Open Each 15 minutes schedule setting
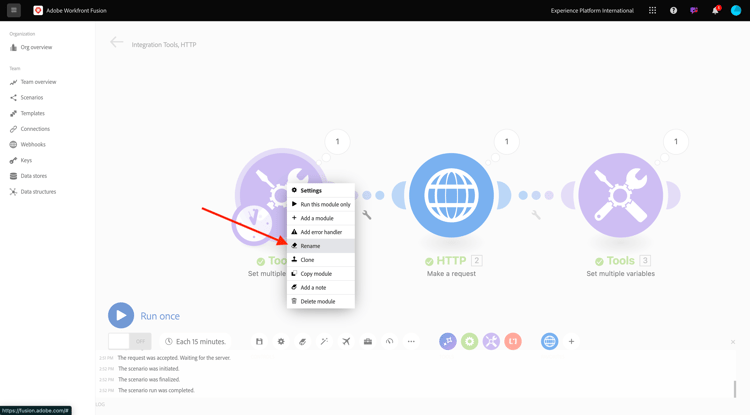 (x=195, y=341)
